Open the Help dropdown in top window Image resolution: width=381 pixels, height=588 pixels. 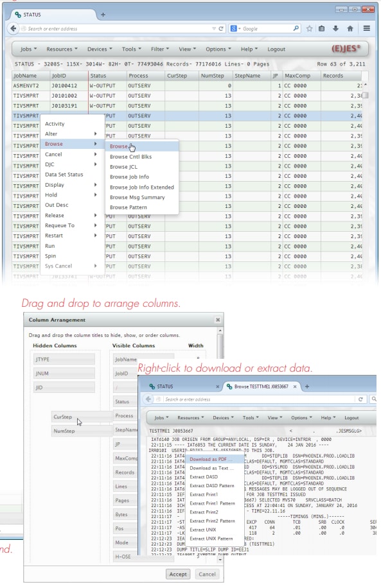click(249, 49)
